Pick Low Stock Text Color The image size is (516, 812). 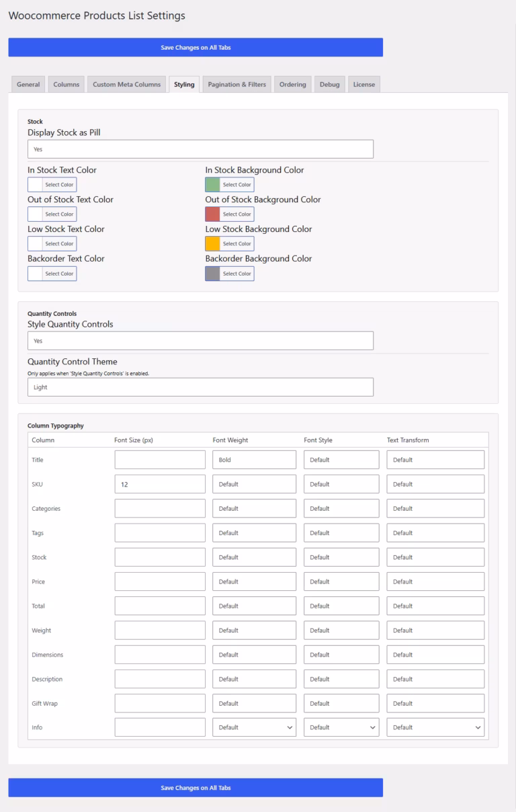pyautogui.click(x=52, y=244)
